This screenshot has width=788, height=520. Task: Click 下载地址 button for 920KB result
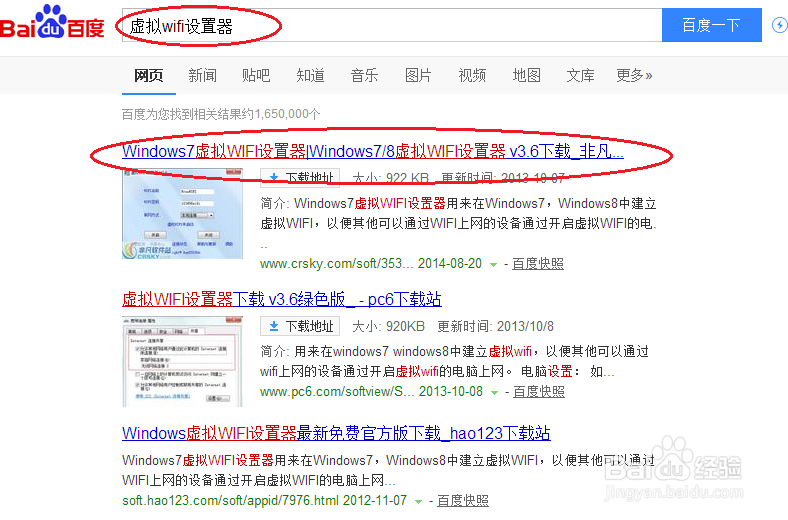pos(300,326)
